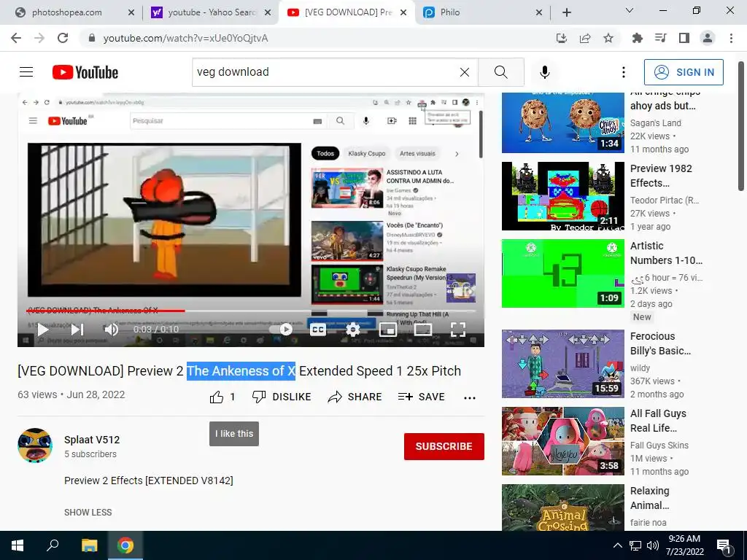Open the Chips Ahoy ads video thumbnail
Image resolution: width=747 pixels, height=560 pixels.
tap(562, 122)
